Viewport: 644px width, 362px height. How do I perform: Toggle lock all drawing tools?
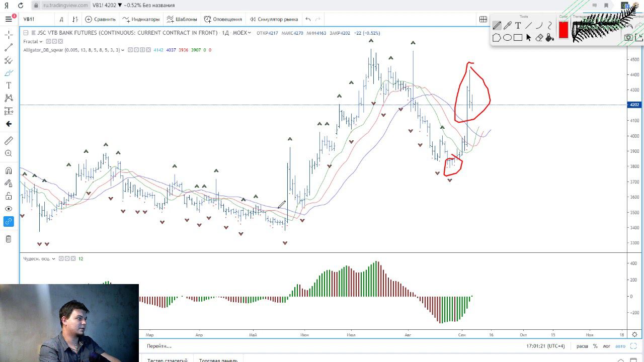pyautogui.click(x=9, y=196)
